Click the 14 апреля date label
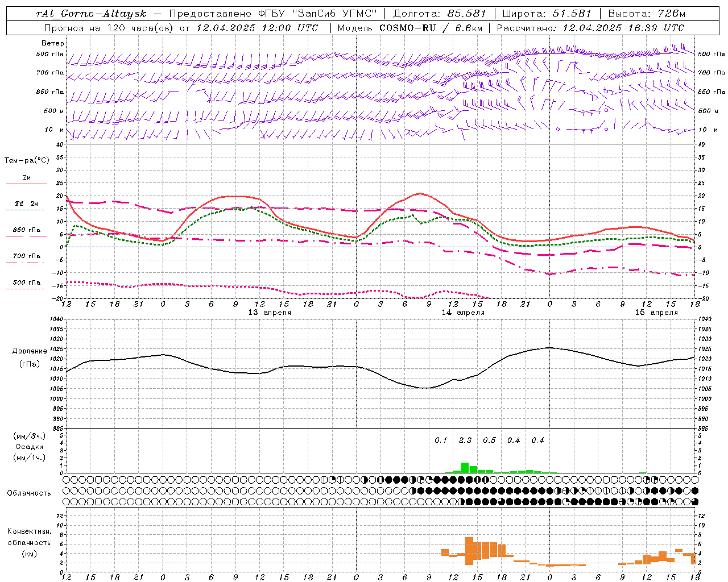 tap(463, 313)
